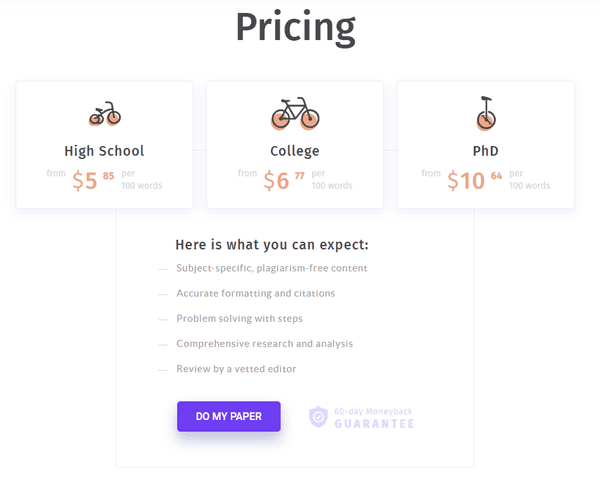600x484 pixels.
Task: Click 'Accurate formatting and citations' list item
Action: (256, 293)
